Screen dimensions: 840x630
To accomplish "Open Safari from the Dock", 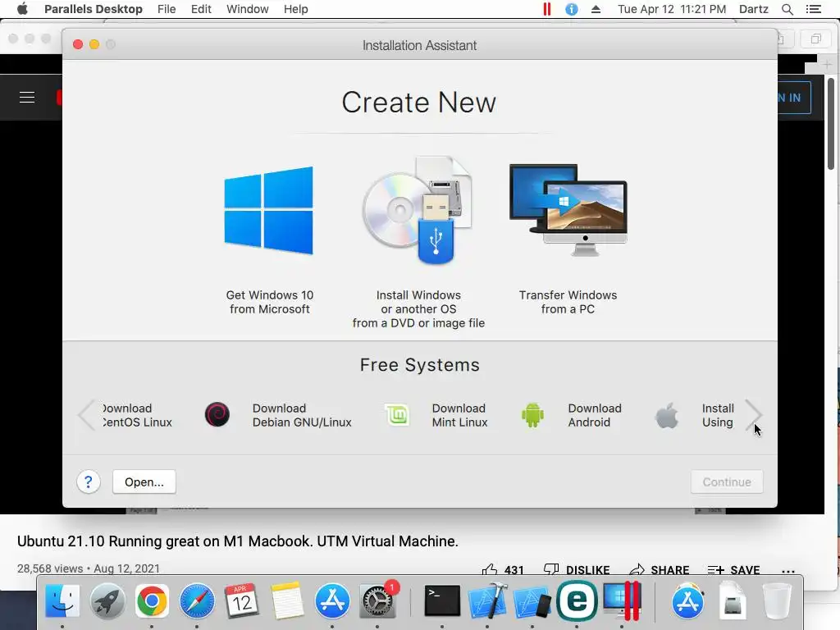I will (197, 600).
